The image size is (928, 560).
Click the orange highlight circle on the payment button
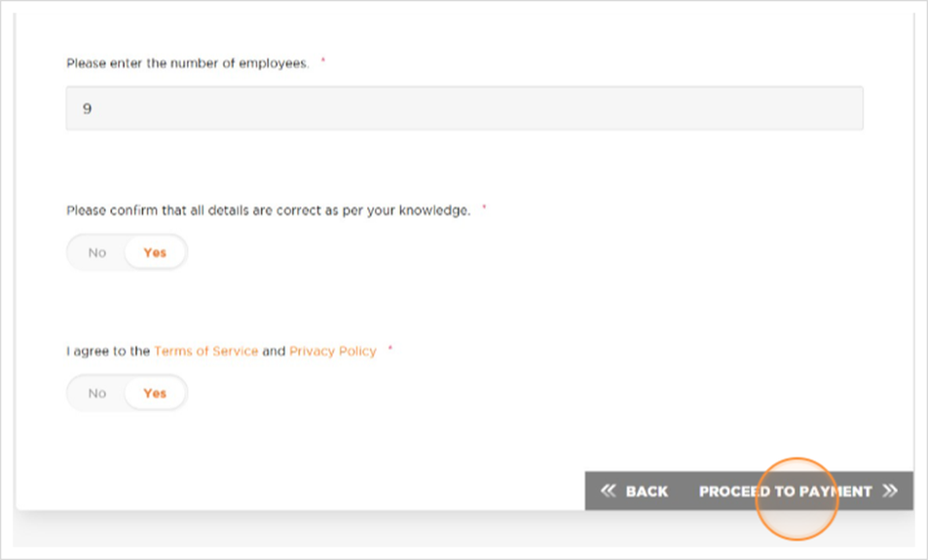[x=797, y=499]
